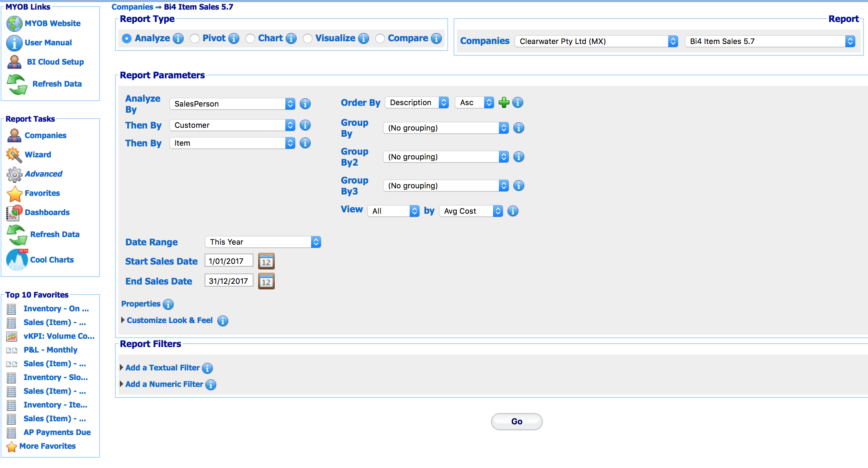Click the Start Sales Date input field
Image resolution: width=868 pixels, height=468 pixels.
pyautogui.click(x=229, y=261)
